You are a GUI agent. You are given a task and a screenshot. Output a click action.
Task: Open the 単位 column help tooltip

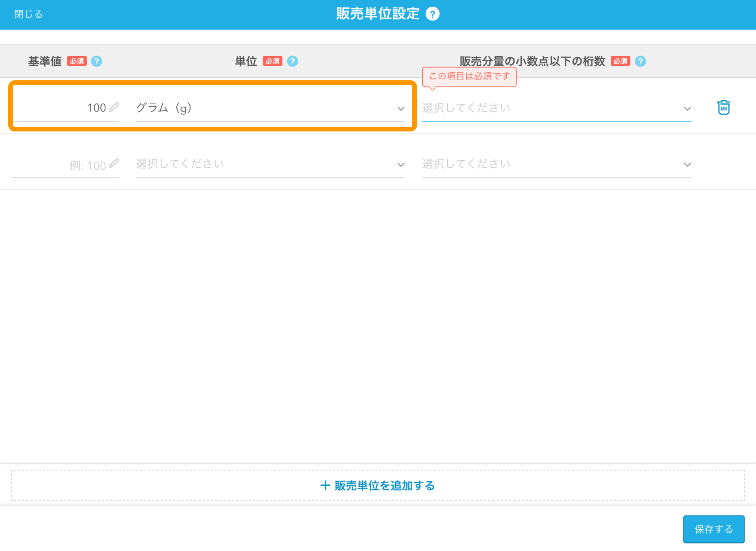292,61
